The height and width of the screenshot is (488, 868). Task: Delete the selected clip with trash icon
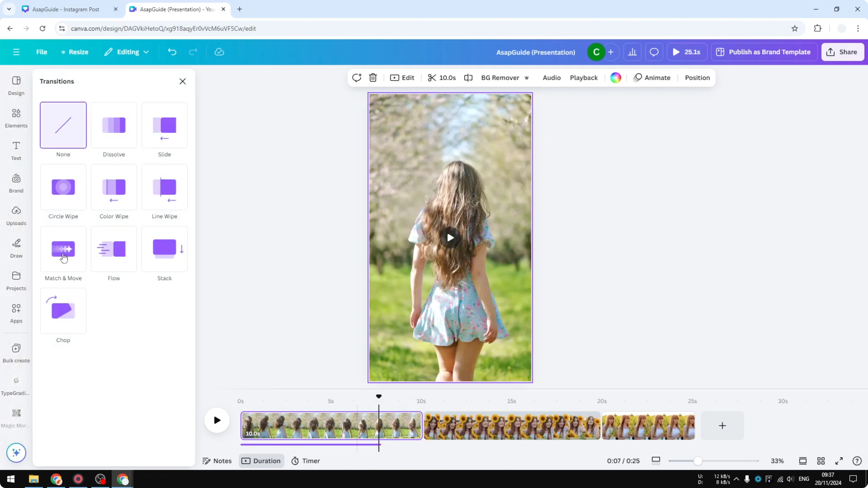point(373,78)
